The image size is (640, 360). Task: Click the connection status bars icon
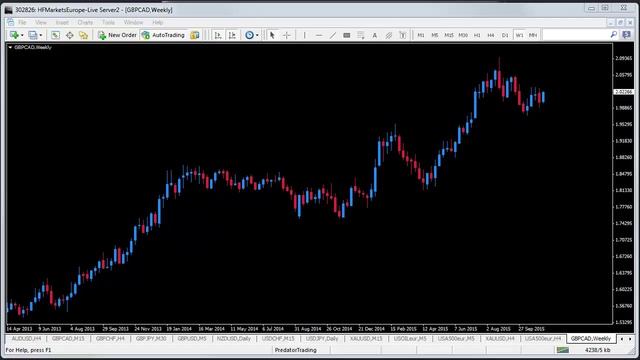562,350
